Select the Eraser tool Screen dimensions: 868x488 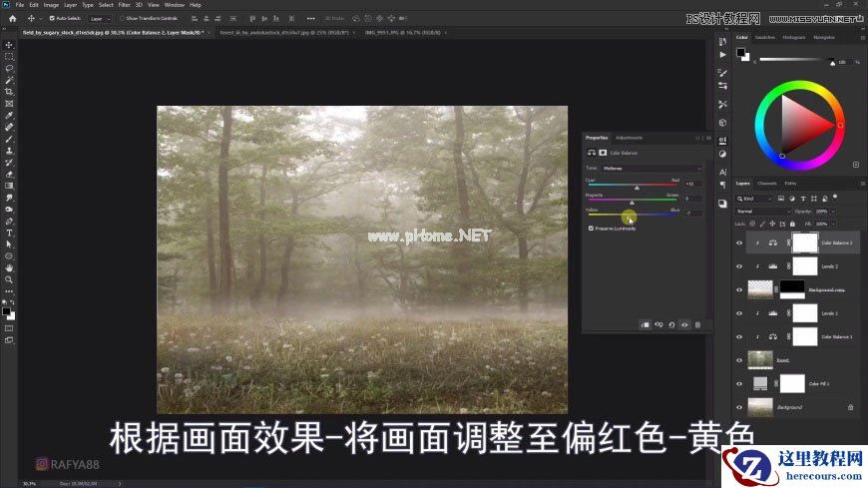coord(9,175)
